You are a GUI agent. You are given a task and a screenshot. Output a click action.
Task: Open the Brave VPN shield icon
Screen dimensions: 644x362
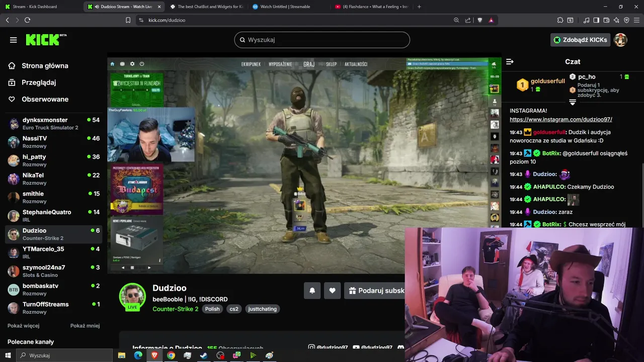click(626, 20)
